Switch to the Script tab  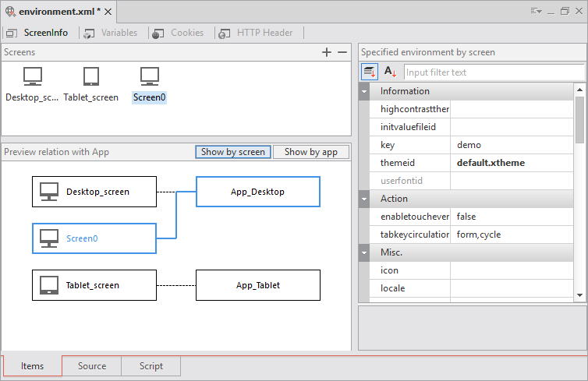151,366
